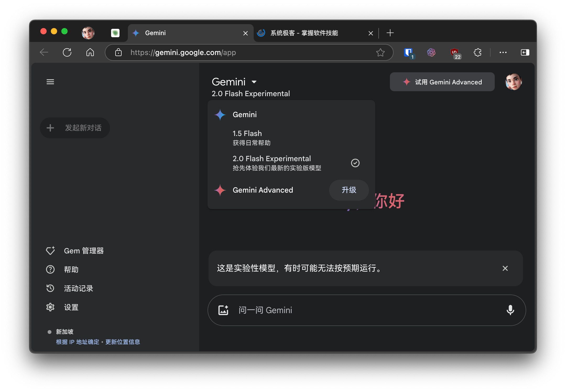Close the 系统极客 tab

tap(371, 33)
